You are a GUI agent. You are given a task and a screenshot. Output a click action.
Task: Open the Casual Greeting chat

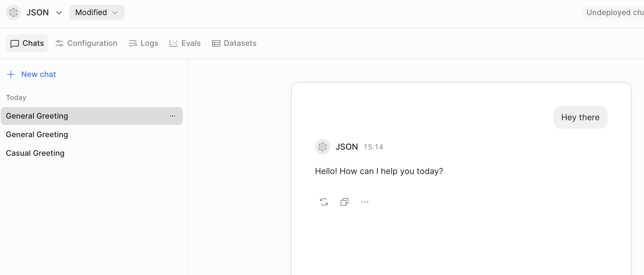35,153
